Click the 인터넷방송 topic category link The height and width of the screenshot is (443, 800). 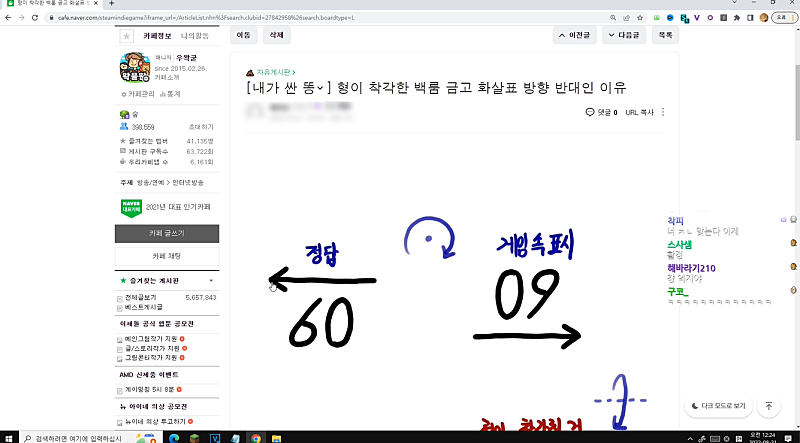[188, 183]
